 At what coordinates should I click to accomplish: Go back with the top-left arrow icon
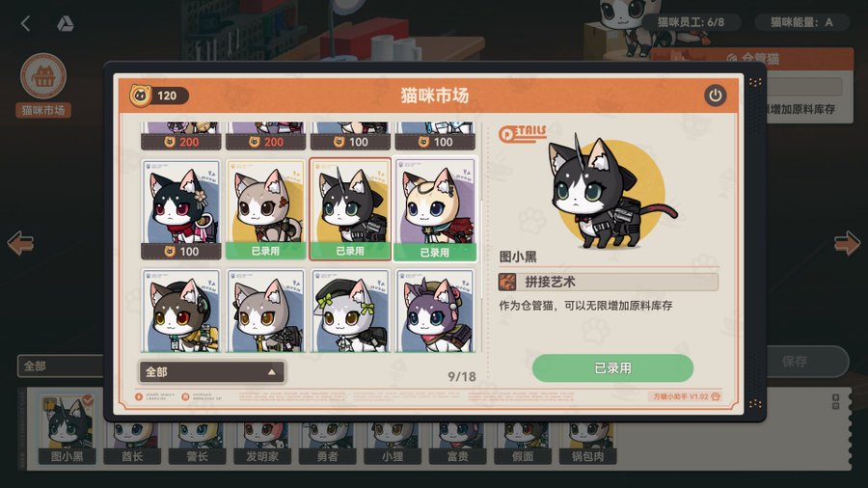coord(25,23)
